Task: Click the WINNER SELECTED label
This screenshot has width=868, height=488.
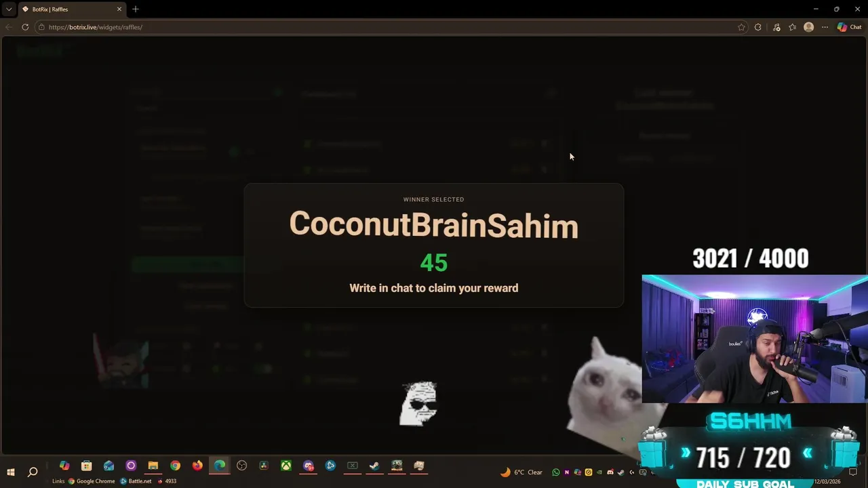Action: 434,199
